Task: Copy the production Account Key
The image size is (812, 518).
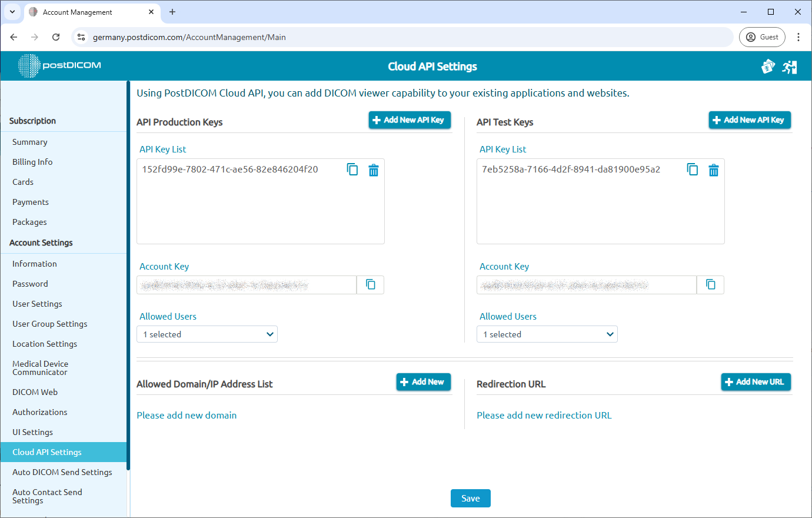Action: point(370,284)
